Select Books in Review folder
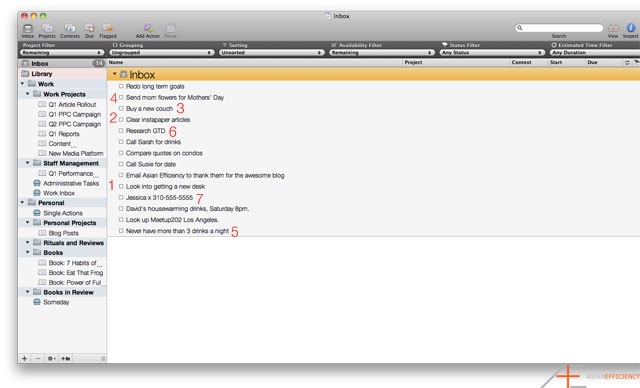The image size is (640, 388). [68, 292]
